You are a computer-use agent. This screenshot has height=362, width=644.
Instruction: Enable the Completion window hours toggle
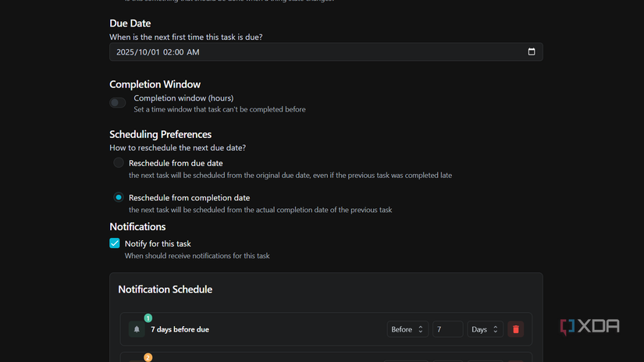pos(118,103)
